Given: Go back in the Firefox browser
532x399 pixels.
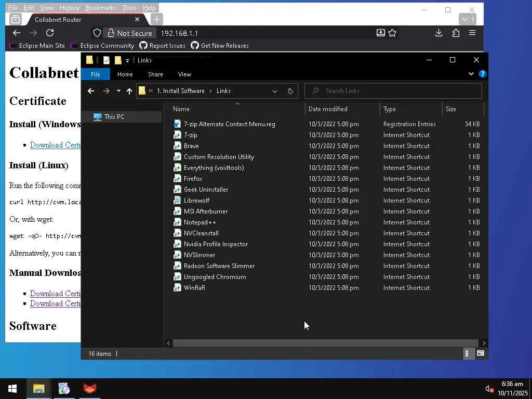Looking at the screenshot, I should click(16, 33).
